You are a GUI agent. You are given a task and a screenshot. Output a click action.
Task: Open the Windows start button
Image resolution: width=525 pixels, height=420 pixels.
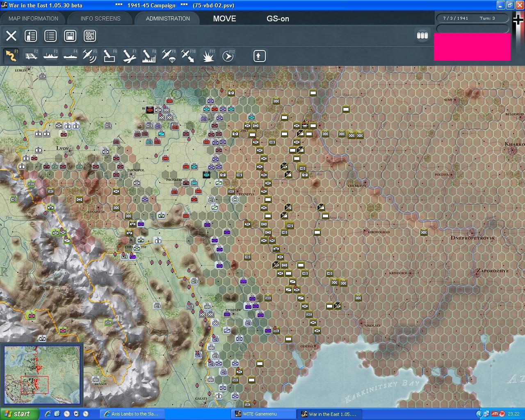[x=20, y=414]
